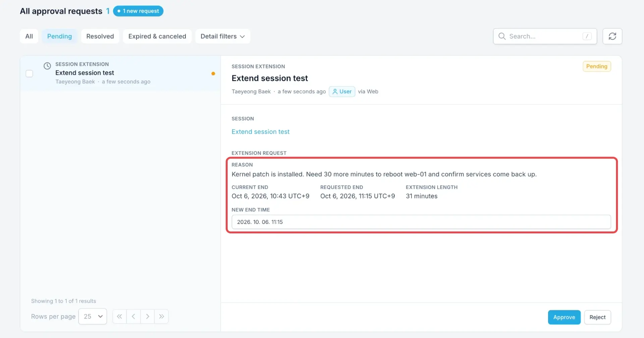Viewport: 644px width, 338px height.
Task: Click the reason text about kernel patch
Action: (384, 174)
